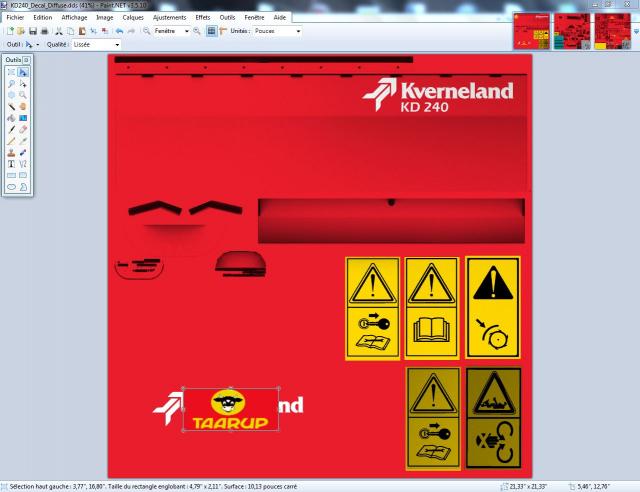Screen dimensions: 640x492
Task: Switch to the second open image thumbnail
Action: [572, 31]
